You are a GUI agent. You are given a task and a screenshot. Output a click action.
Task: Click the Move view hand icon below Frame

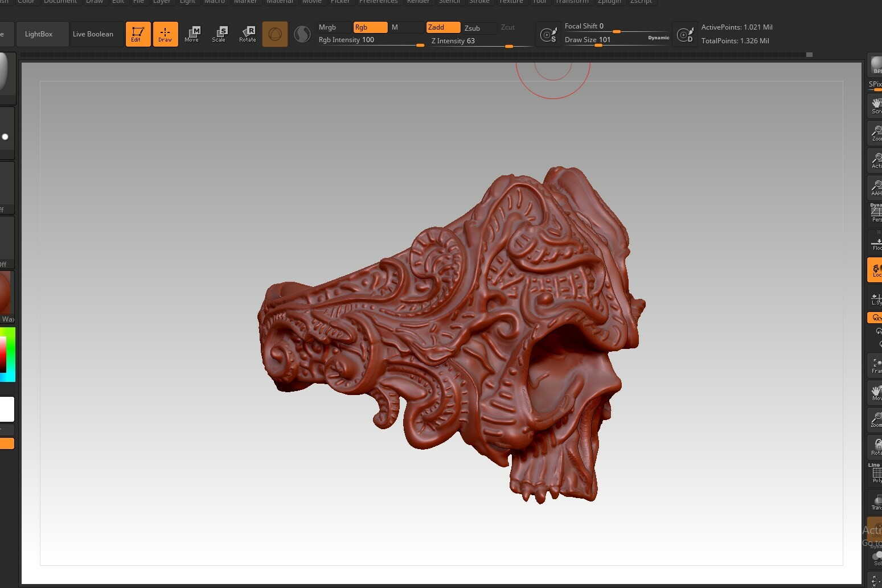(x=876, y=393)
